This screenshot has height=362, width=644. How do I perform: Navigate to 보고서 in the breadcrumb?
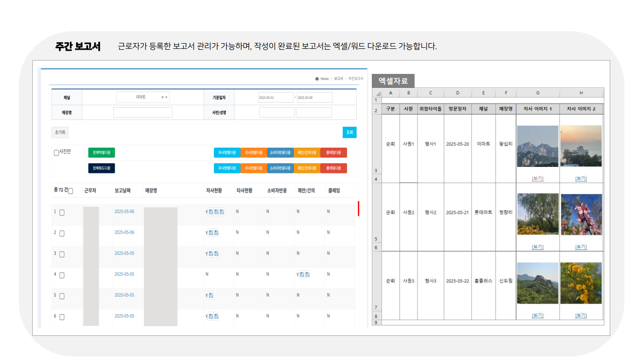coord(339,79)
